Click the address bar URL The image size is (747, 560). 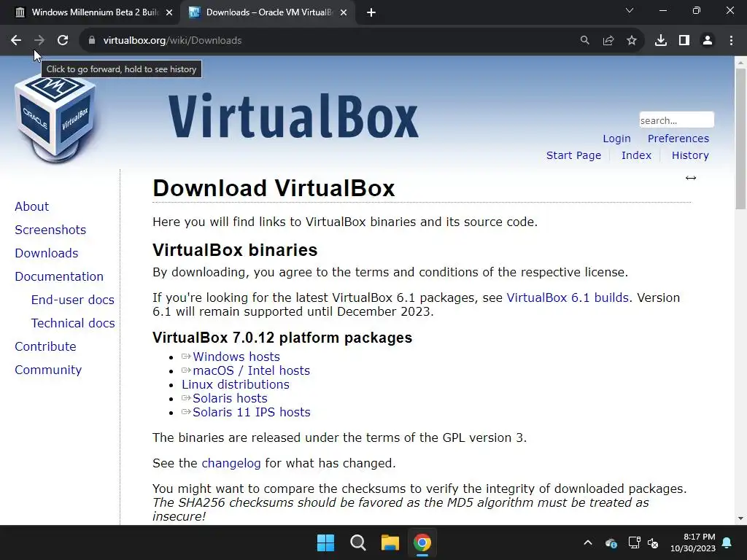(172, 41)
